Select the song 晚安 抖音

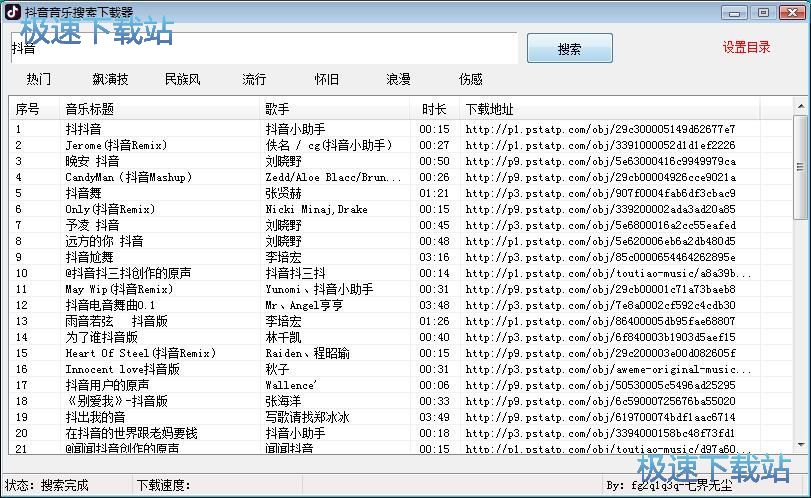tap(92, 161)
